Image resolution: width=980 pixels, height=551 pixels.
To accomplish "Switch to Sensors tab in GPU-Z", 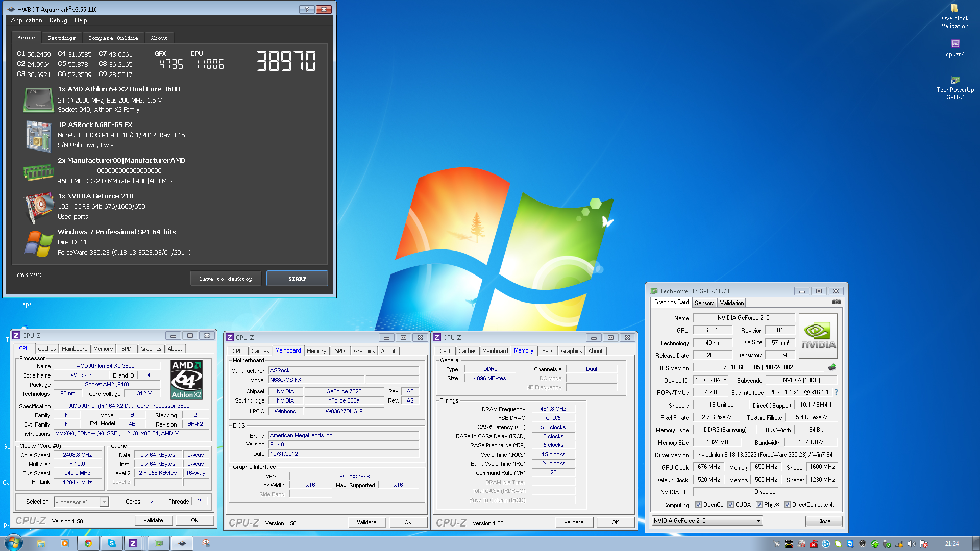I will tap(704, 303).
